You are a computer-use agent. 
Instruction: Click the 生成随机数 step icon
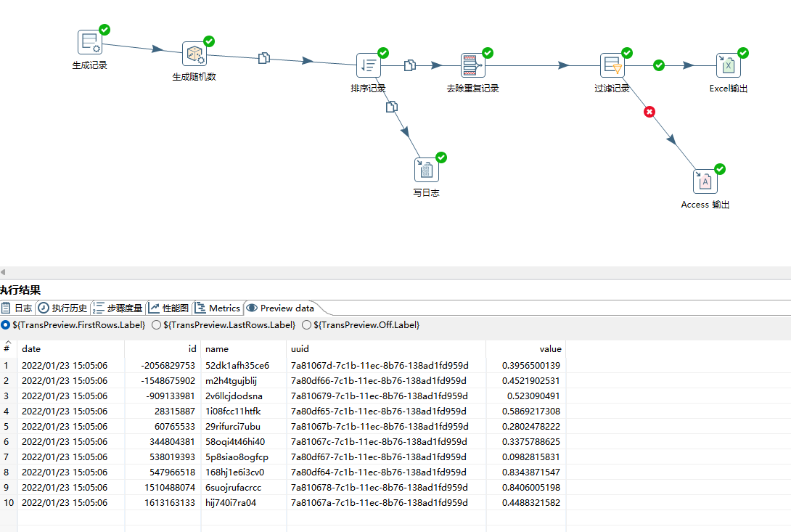pyautogui.click(x=194, y=54)
